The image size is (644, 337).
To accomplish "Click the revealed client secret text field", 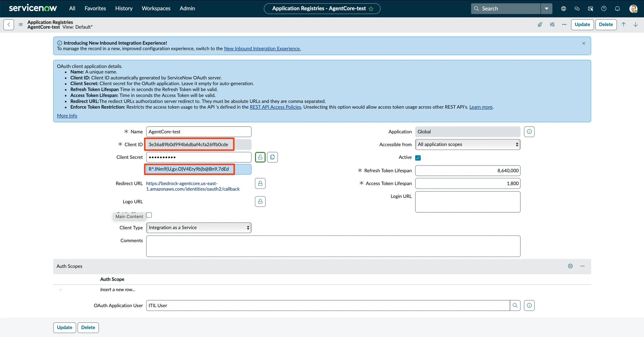I will 199,169.
